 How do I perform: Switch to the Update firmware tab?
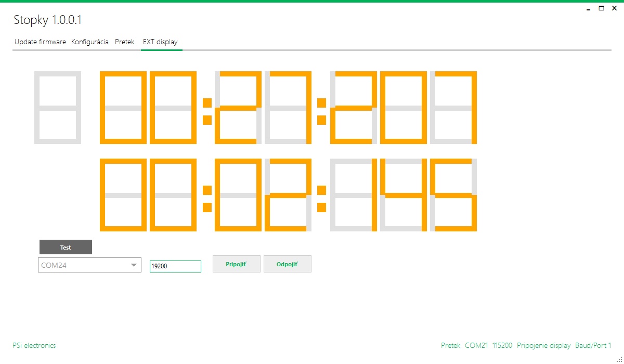(40, 42)
